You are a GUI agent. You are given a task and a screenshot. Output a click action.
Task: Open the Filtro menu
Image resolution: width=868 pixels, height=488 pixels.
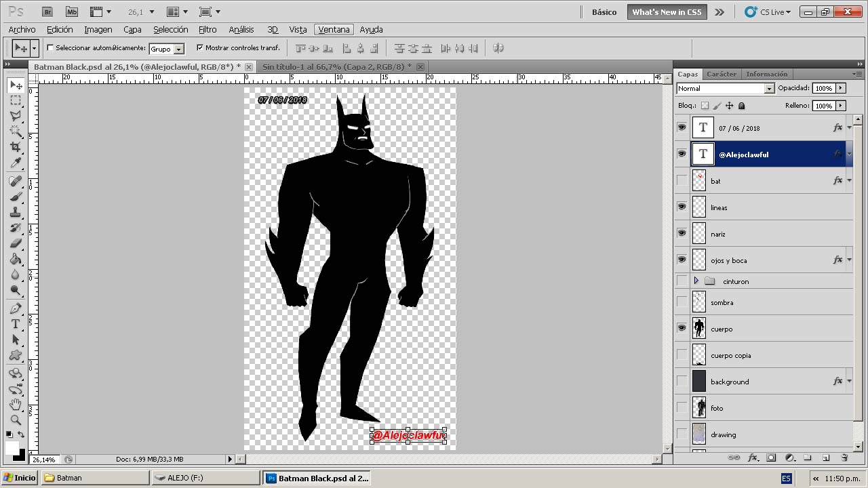point(208,30)
